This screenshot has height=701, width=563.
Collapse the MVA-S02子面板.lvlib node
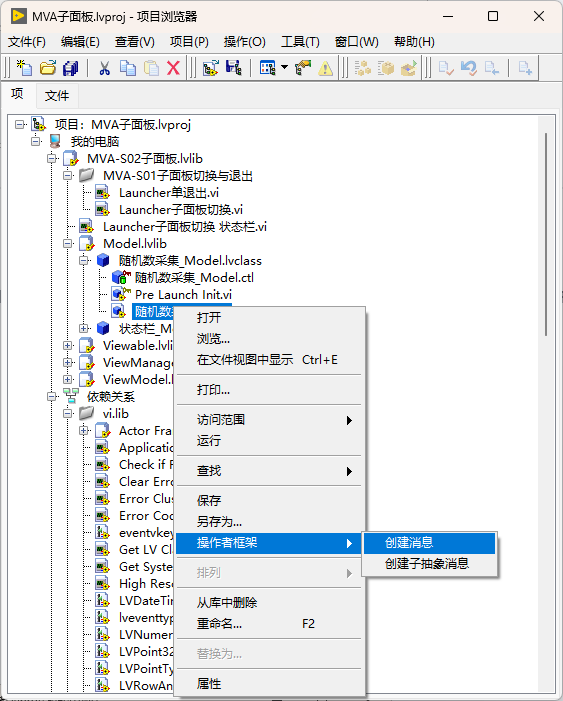52,158
